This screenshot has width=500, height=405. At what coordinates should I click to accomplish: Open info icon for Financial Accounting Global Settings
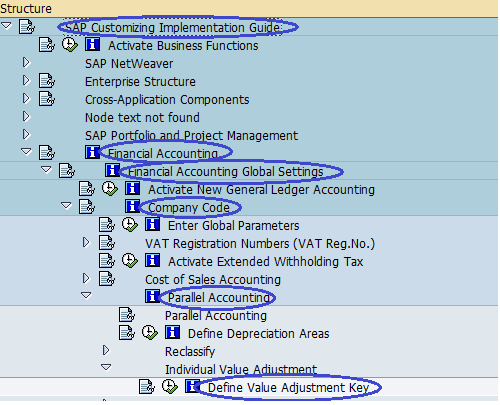pos(112,170)
